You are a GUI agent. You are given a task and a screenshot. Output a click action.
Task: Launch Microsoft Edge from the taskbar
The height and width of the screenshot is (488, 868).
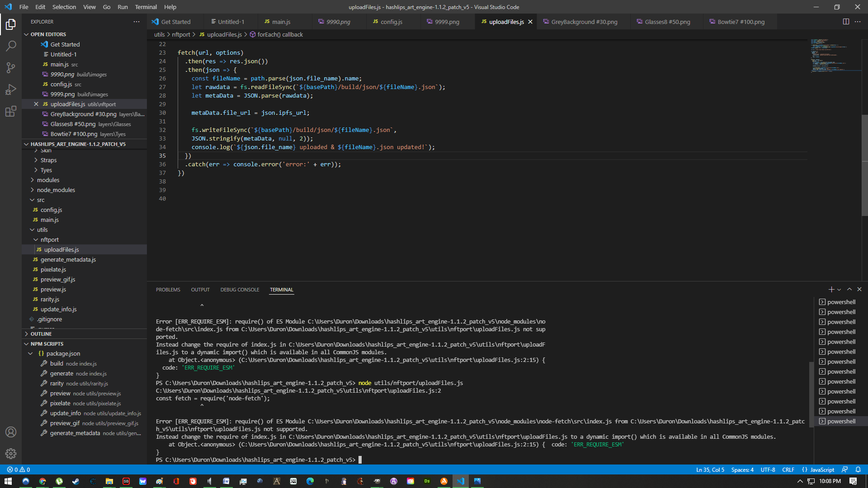click(310, 481)
